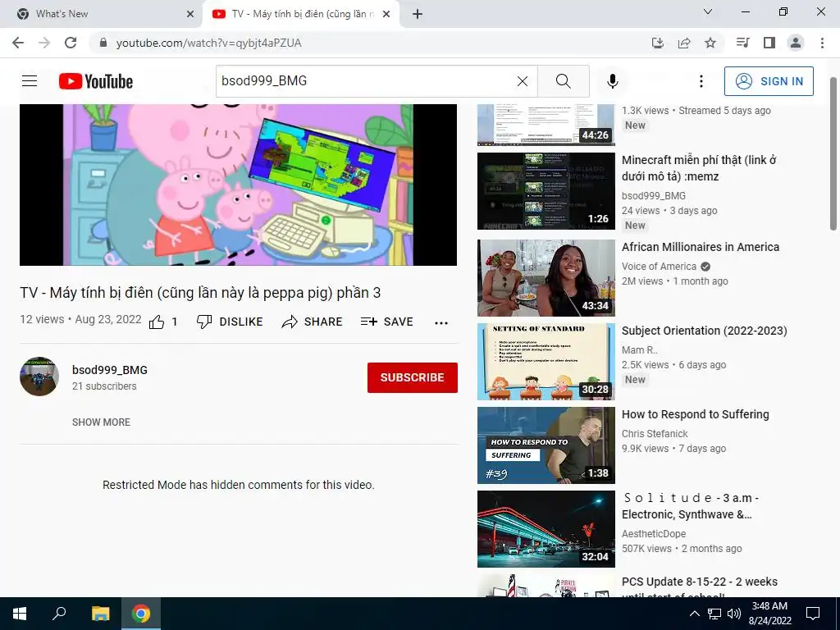840x630 pixels.
Task: Open the Windows Start menu
Action: (x=20, y=614)
